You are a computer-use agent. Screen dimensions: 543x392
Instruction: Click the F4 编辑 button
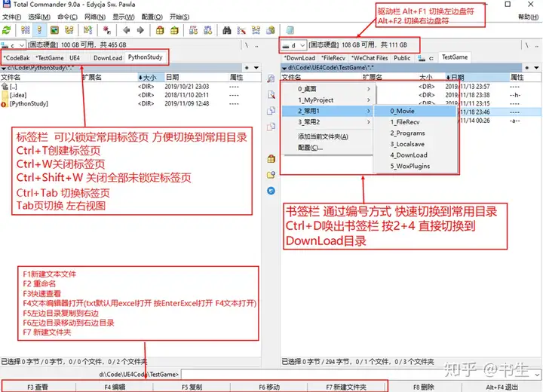(x=115, y=387)
